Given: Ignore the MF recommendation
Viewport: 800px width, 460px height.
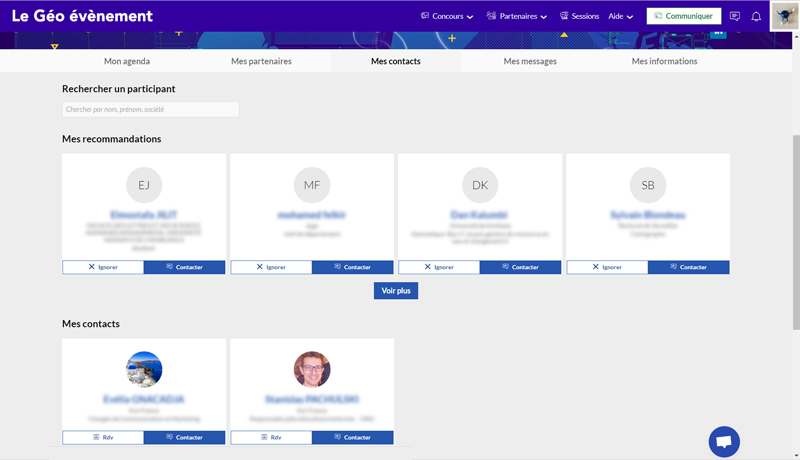Looking at the screenshot, I should click(x=271, y=267).
